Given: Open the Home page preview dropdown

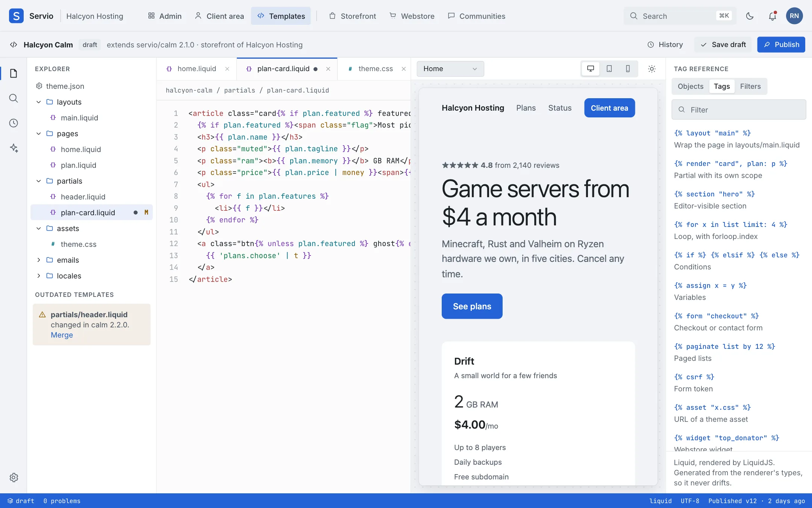Looking at the screenshot, I should 450,68.
